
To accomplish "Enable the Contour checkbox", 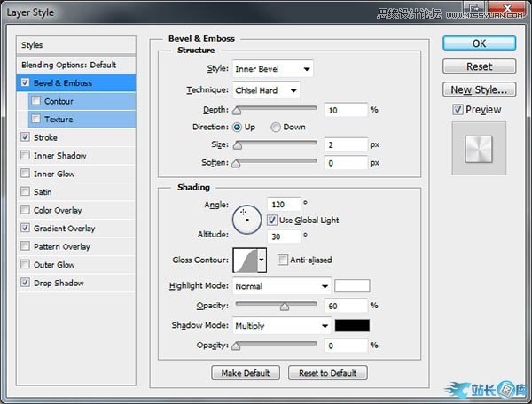I will 35,101.
